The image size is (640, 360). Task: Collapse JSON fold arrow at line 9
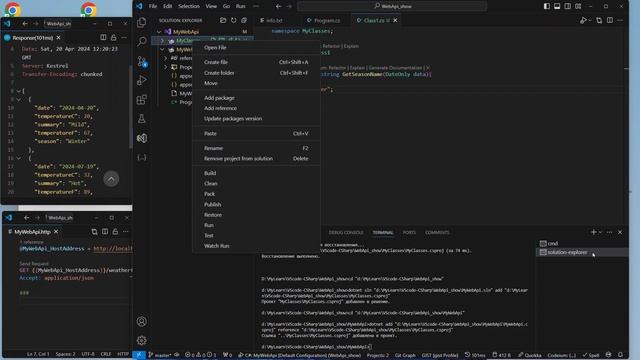18,100
